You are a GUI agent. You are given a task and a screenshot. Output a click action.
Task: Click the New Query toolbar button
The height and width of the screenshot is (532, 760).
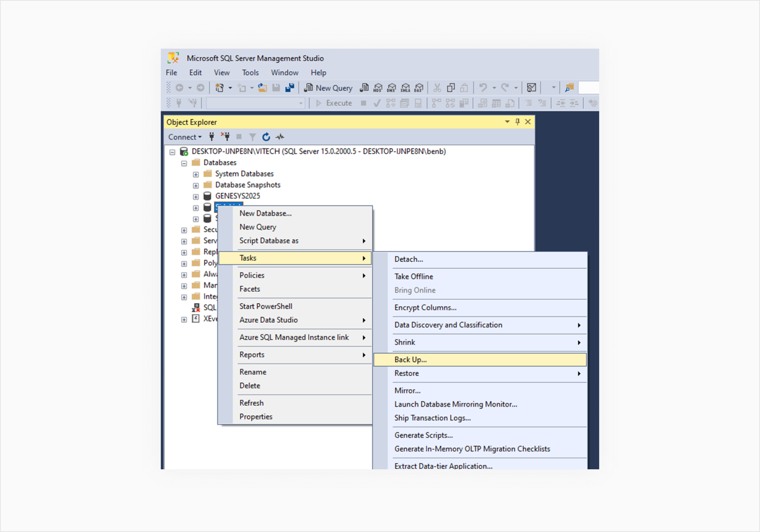329,88
